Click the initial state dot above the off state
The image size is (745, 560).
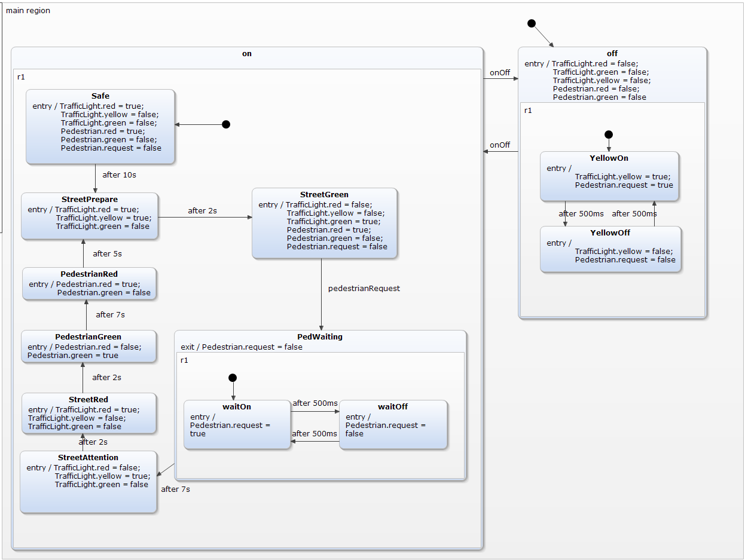(532, 23)
